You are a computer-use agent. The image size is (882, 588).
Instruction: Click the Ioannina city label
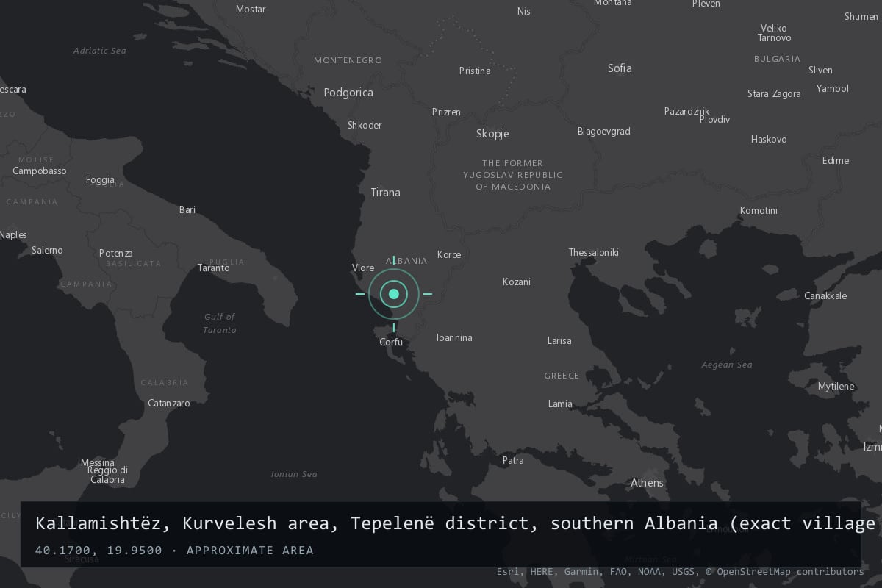coord(454,338)
